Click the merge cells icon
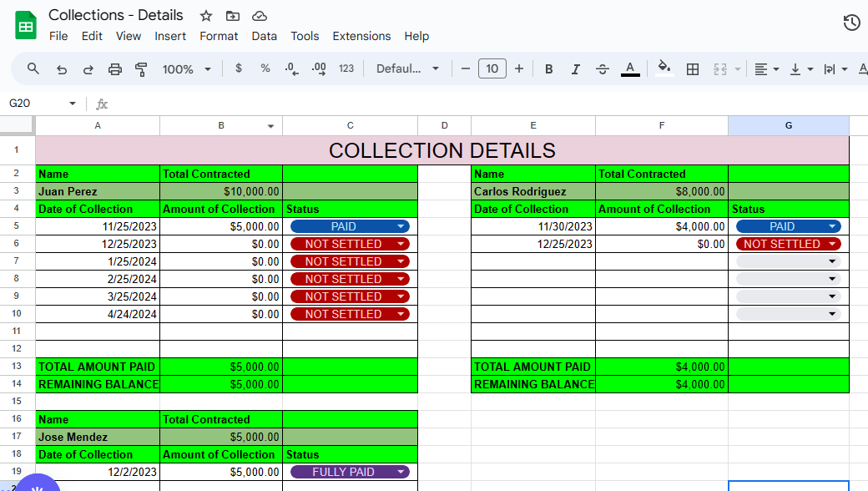Screen dimensions: 868x491 [719, 69]
